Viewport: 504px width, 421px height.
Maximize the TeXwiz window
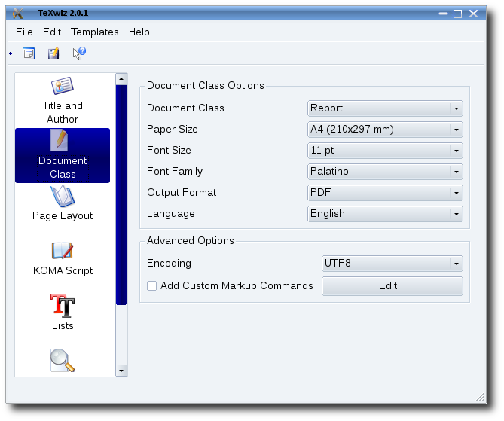[x=458, y=14]
